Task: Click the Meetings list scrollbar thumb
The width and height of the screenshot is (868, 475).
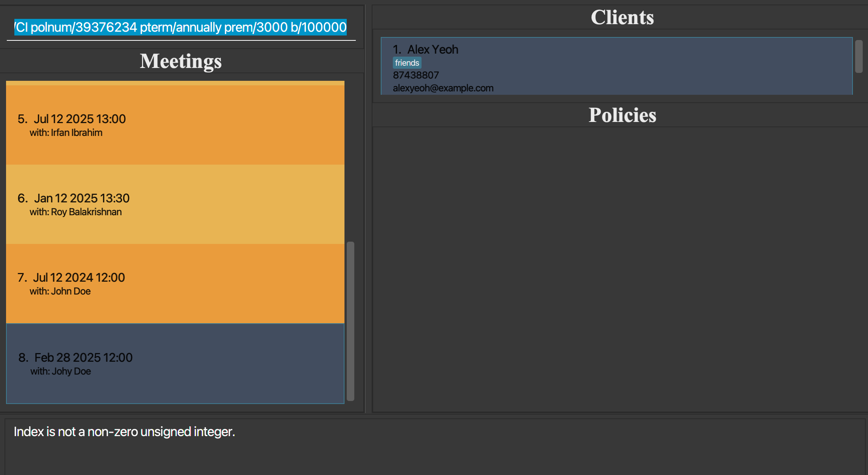Action: (x=351, y=321)
